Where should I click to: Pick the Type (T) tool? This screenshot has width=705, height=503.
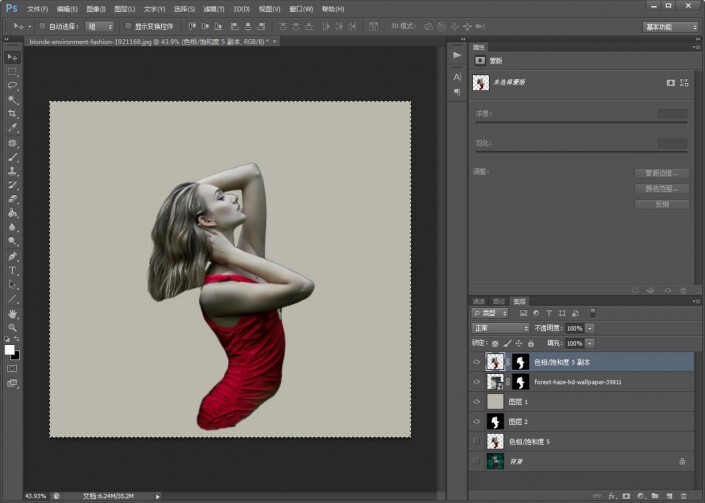click(x=13, y=270)
